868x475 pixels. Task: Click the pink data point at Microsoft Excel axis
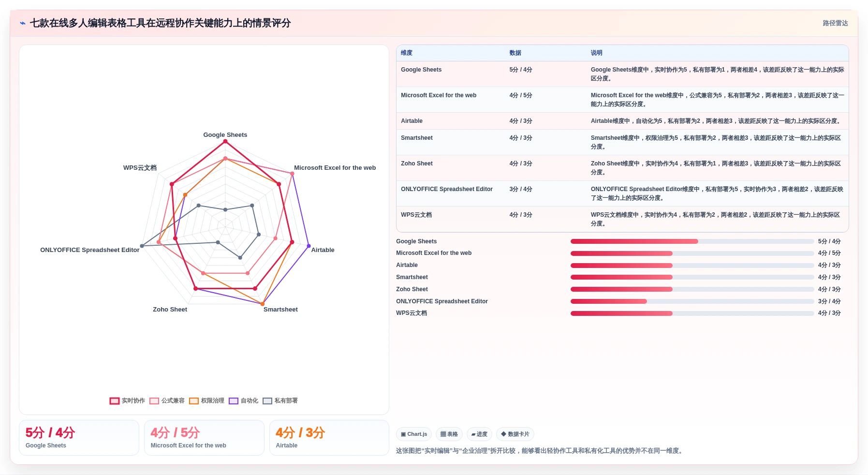(x=292, y=174)
